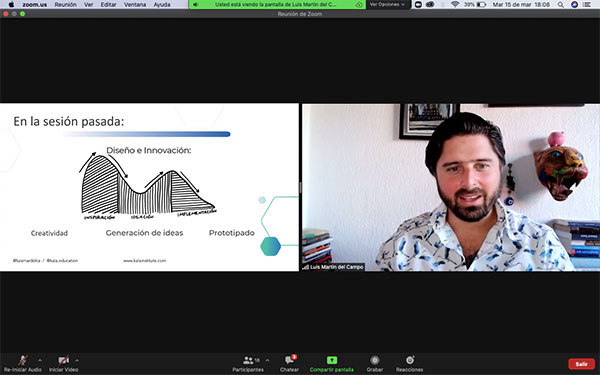Click Luis Martin del Campo's video tile
The image size is (600, 375).
(451, 188)
